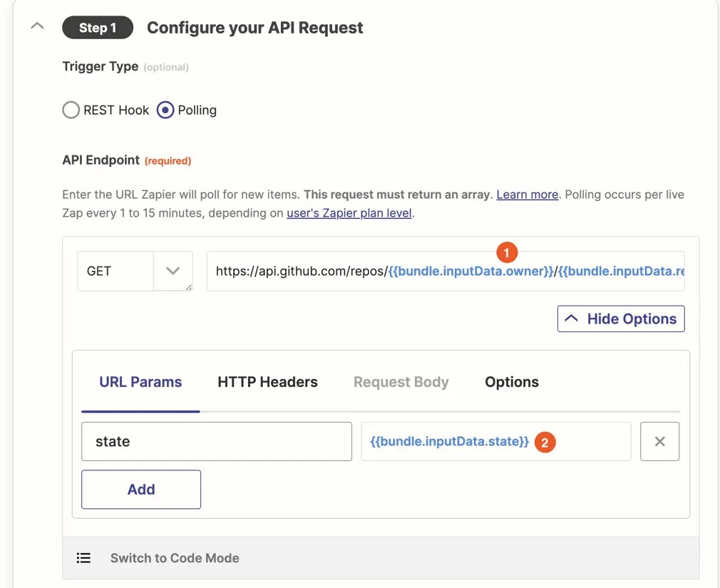Click the Hide Options button
This screenshot has width=720, height=588.
click(x=621, y=319)
